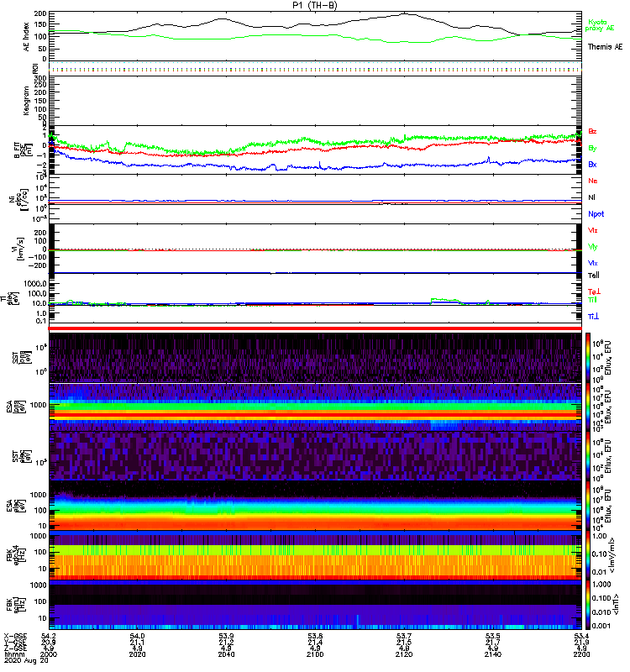Select the Npot legend label
Viewport: 630px width, 672px height.
(x=596, y=213)
